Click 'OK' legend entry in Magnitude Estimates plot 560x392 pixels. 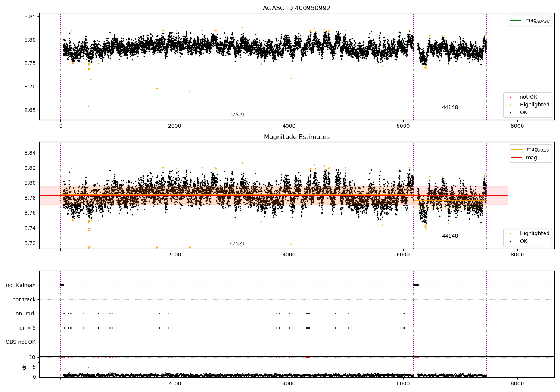point(523,242)
